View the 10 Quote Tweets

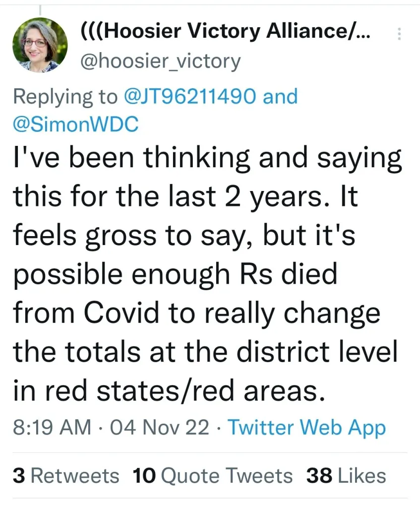213,476
